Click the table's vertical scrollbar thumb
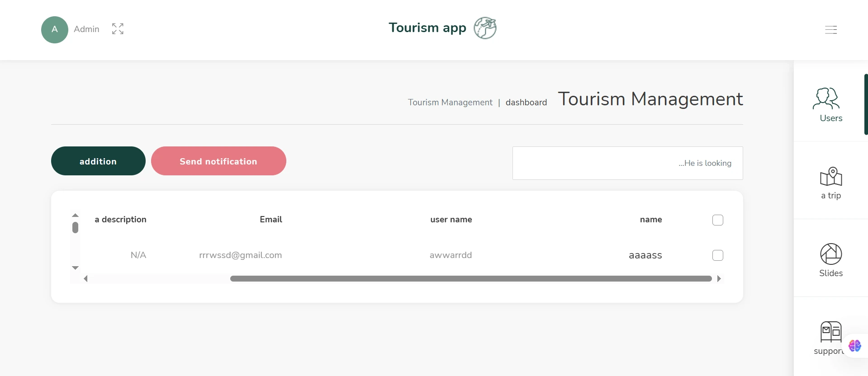The height and width of the screenshot is (376, 868). (x=76, y=227)
